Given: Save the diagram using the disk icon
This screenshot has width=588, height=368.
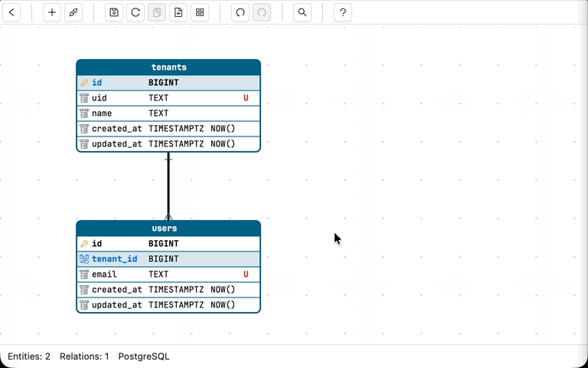Looking at the screenshot, I should 114,12.
